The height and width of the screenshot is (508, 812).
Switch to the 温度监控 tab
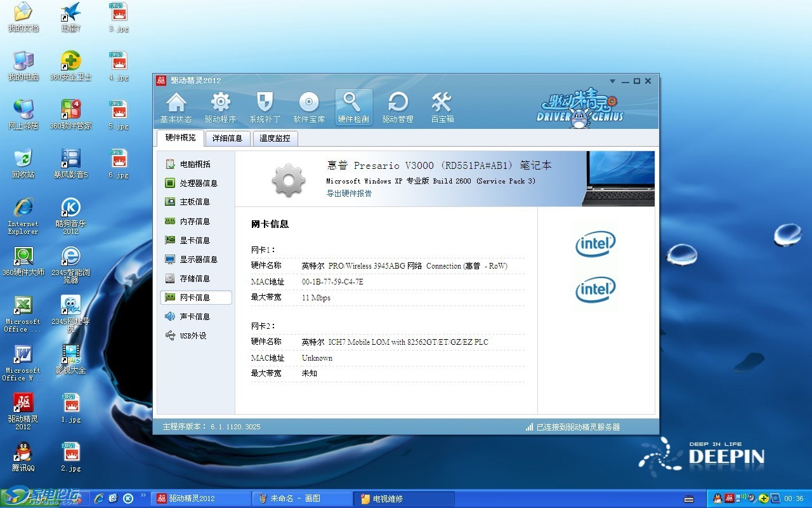click(x=275, y=138)
